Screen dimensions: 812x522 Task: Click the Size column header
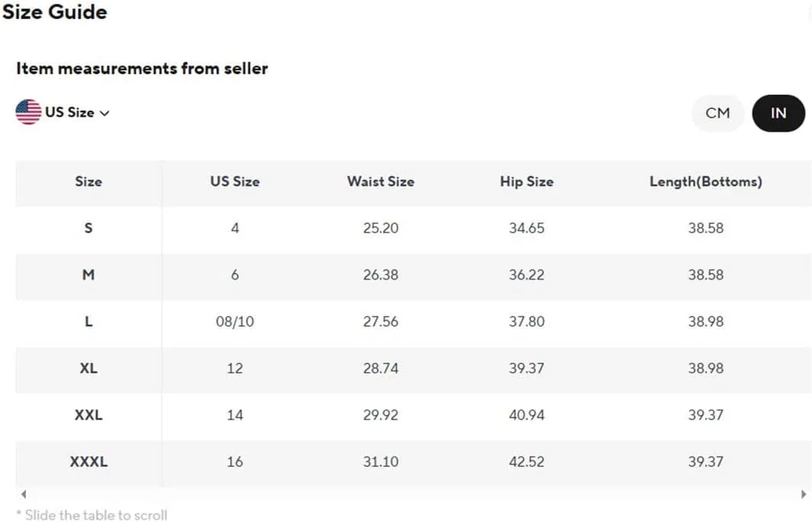(x=88, y=181)
